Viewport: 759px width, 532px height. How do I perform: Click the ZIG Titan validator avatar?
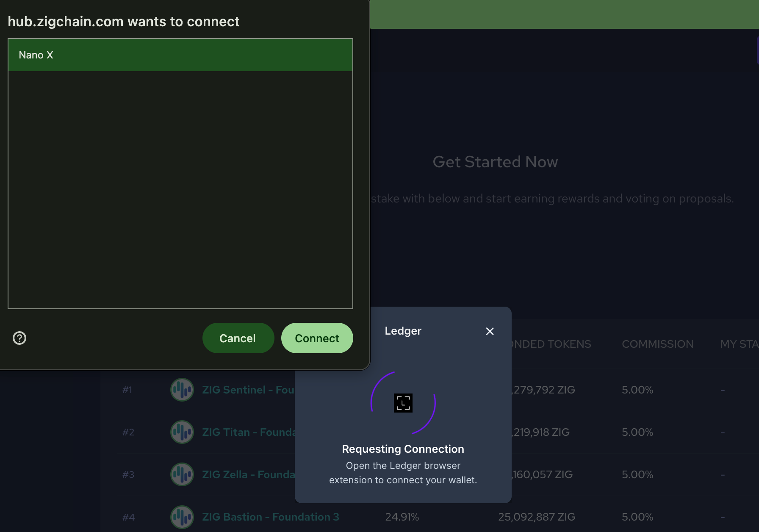point(182,432)
